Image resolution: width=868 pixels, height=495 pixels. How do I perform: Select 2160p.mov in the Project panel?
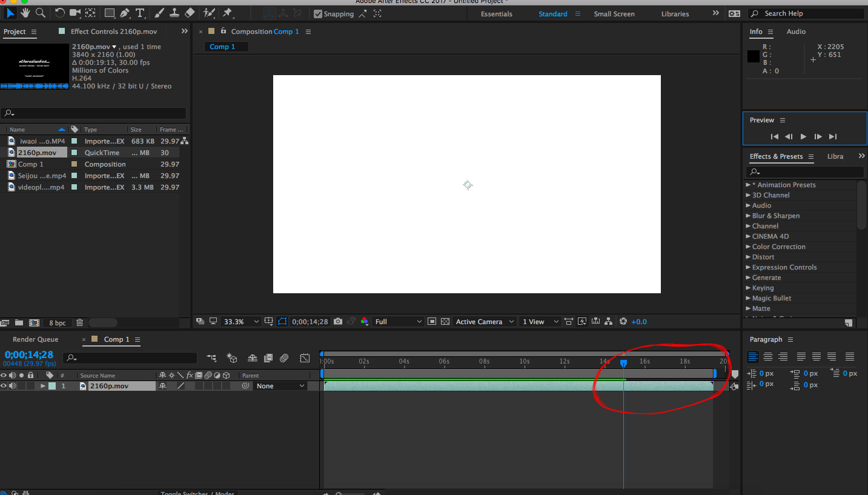[x=39, y=152]
